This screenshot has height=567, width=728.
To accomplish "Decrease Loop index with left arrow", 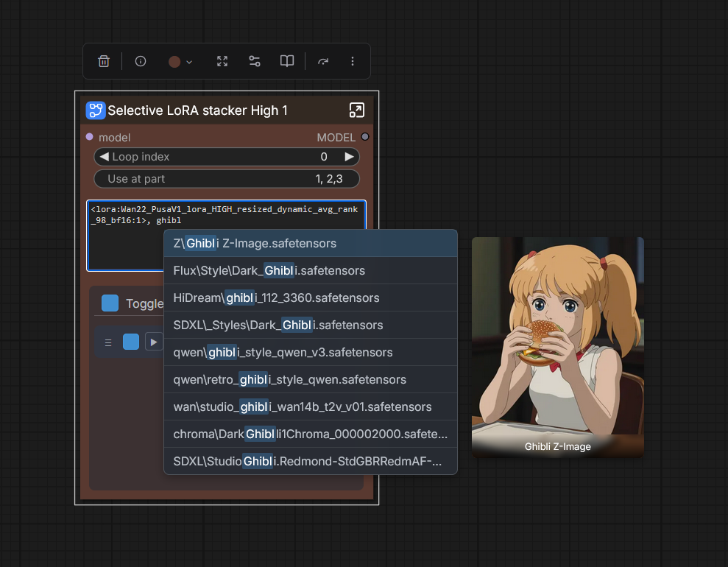I will tap(105, 157).
